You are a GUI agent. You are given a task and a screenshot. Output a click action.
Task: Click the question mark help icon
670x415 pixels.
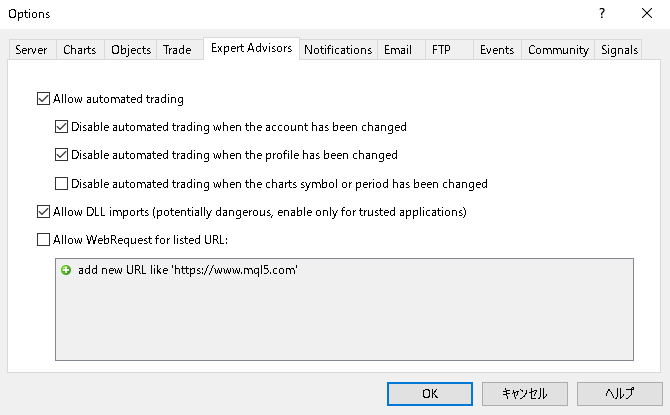point(601,14)
